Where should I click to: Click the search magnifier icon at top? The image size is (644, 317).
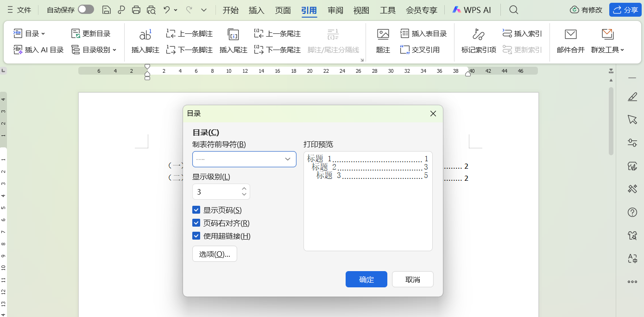pos(513,9)
